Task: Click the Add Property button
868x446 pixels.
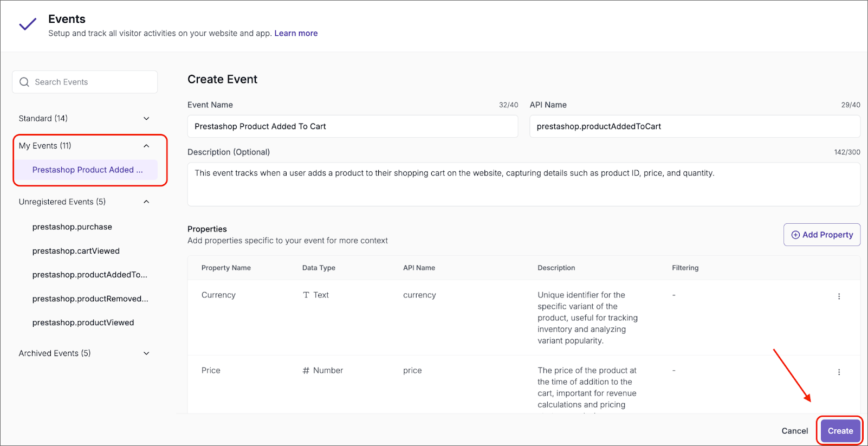Action: (821, 235)
